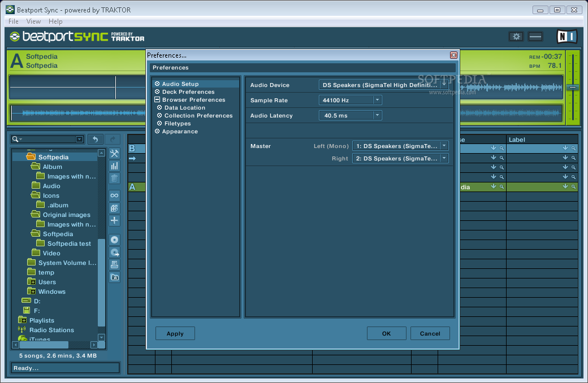588x383 pixels.
Task: Click the browser tree horizontal scrollbar thumb
Action: click(44, 345)
